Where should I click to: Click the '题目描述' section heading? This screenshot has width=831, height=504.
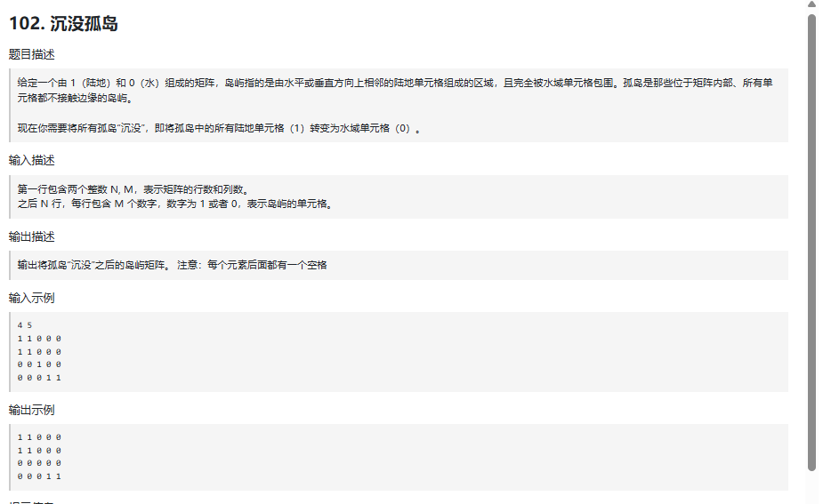(32, 54)
